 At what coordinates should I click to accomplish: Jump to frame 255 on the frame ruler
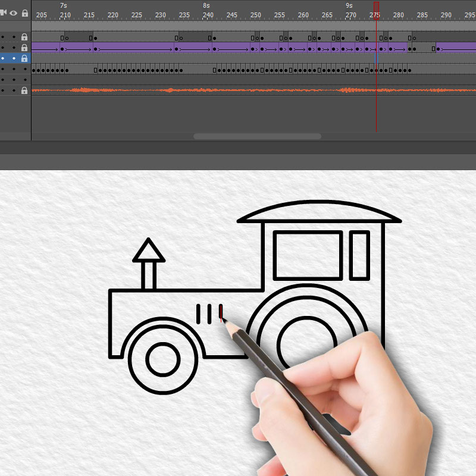tap(279, 15)
